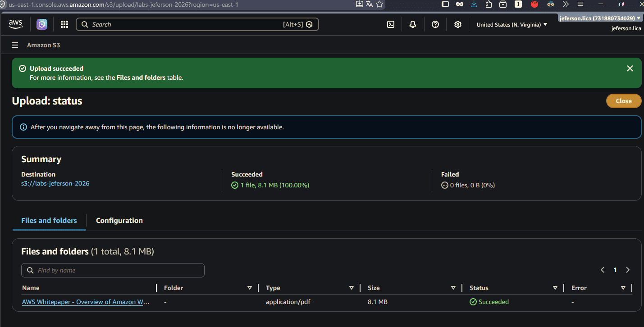The image size is (644, 327).
Task: Launch AWS CloudShell from the top bar
Action: coord(391,24)
